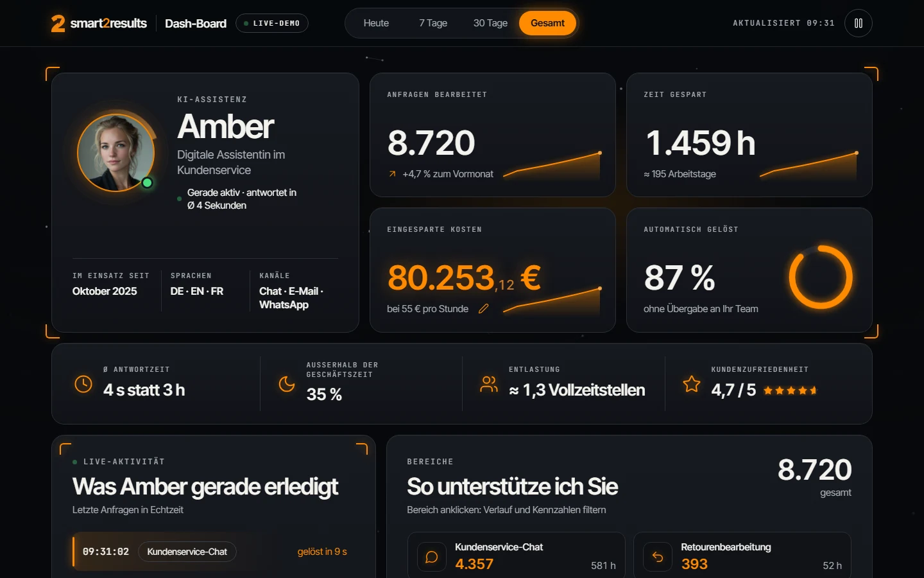Click the Dash-Board title text
Viewport: 924px width, 578px height.
pyautogui.click(x=196, y=24)
